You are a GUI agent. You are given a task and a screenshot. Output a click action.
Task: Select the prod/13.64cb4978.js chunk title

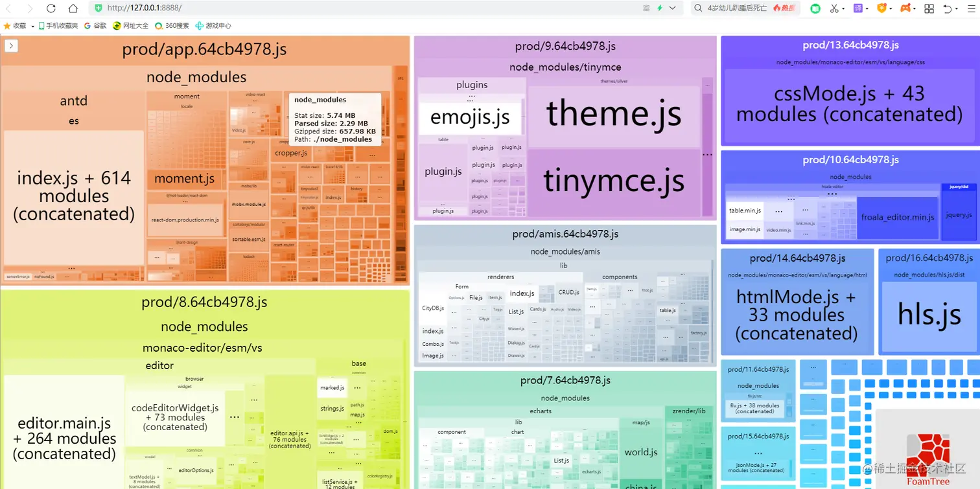click(x=850, y=45)
